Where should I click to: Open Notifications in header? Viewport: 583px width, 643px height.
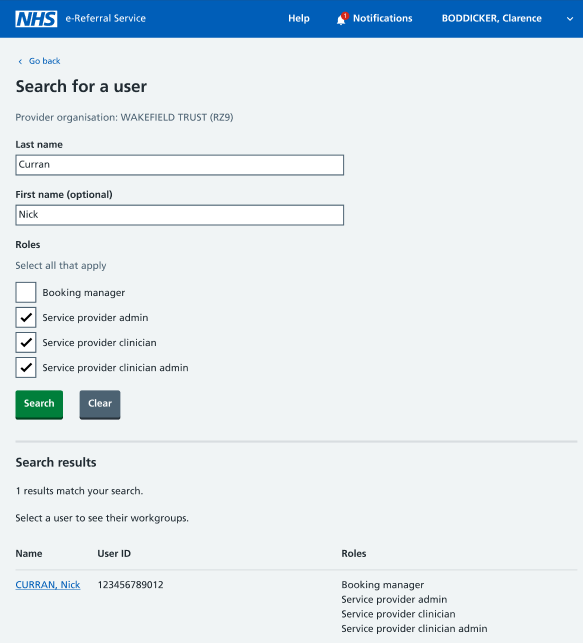pos(382,18)
